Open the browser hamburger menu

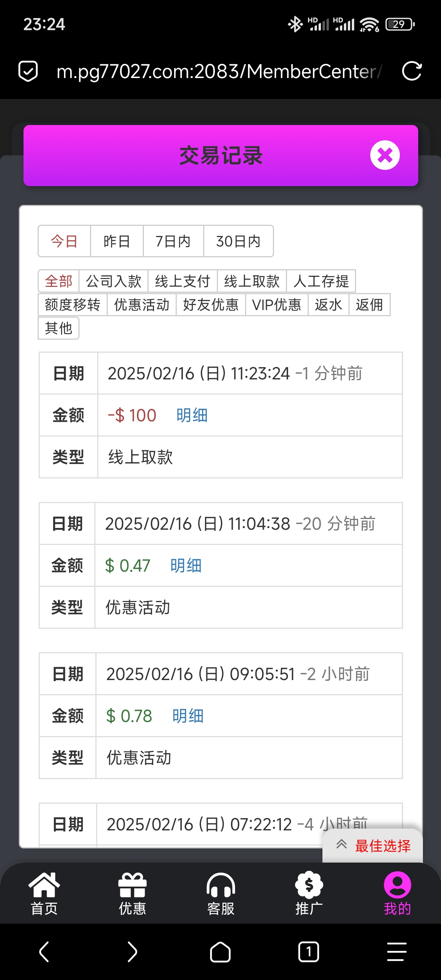coord(397,952)
